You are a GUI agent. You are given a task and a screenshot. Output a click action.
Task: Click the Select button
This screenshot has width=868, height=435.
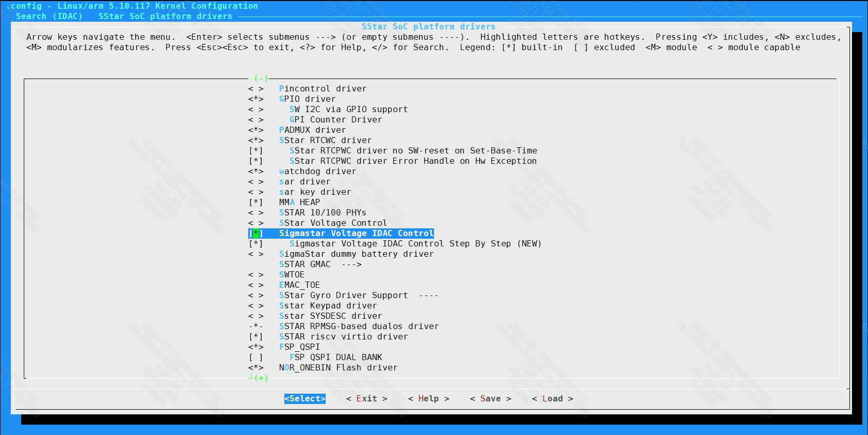click(305, 399)
